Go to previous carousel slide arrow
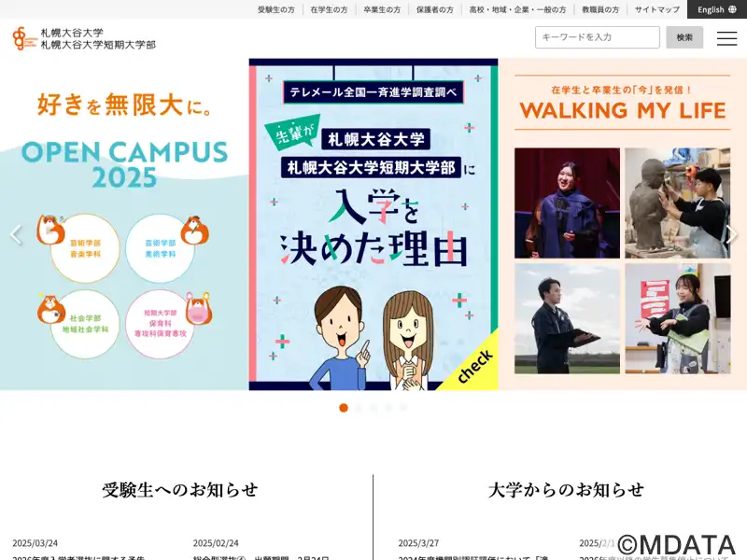The image size is (747, 560). (x=16, y=234)
